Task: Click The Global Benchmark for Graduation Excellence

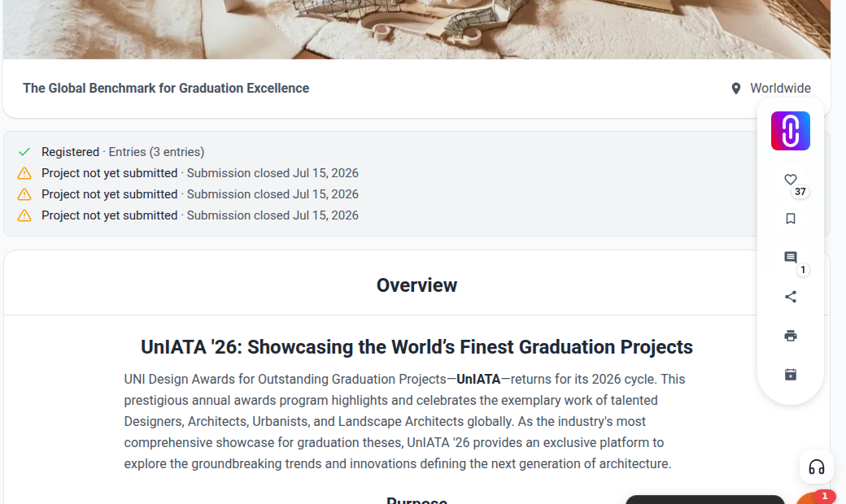Action: point(166,89)
